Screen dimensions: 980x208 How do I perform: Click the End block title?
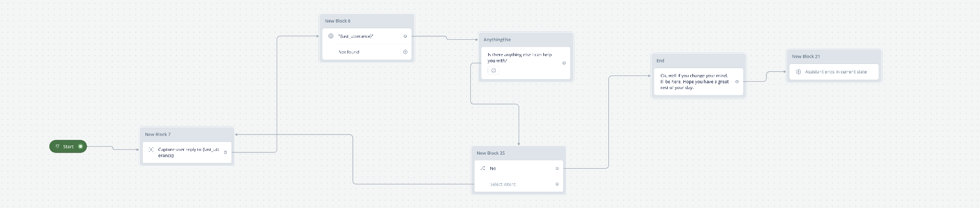pos(660,61)
